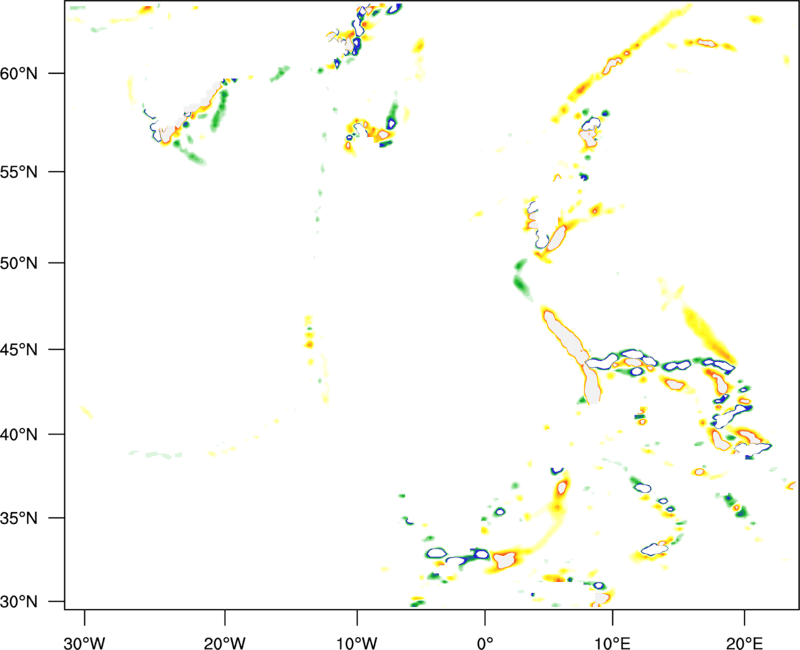Click the 20°E longitude label
This screenshot has height=650, width=800.
pyautogui.click(x=744, y=643)
